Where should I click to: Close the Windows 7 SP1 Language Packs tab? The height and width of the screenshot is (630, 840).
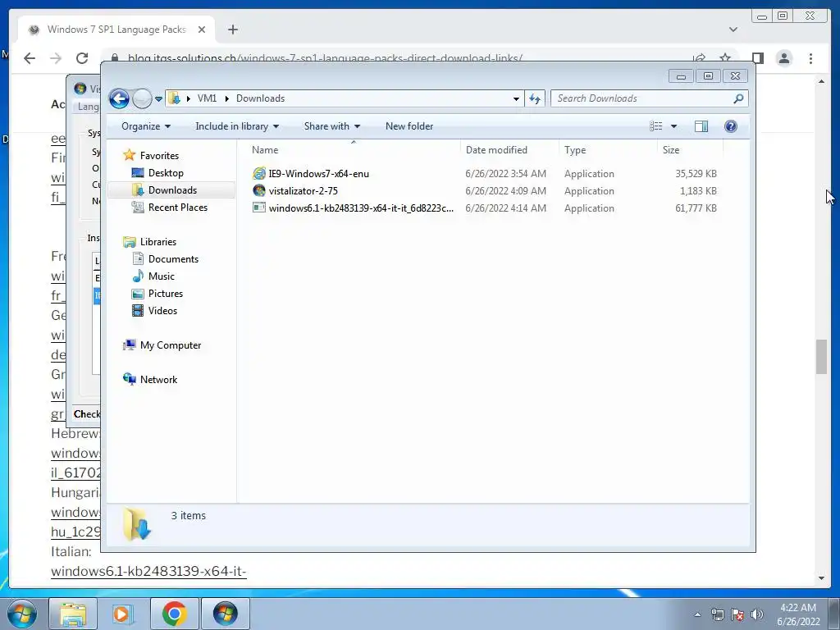tap(202, 30)
